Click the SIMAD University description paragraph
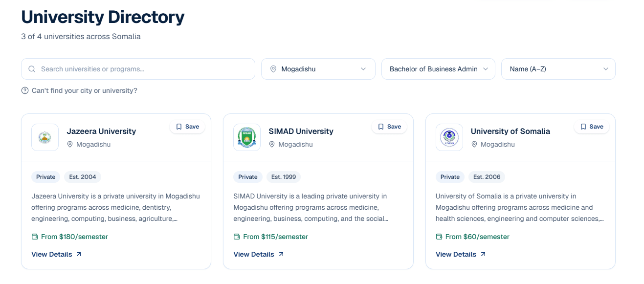This screenshot has width=644, height=284. (x=311, y=207)
